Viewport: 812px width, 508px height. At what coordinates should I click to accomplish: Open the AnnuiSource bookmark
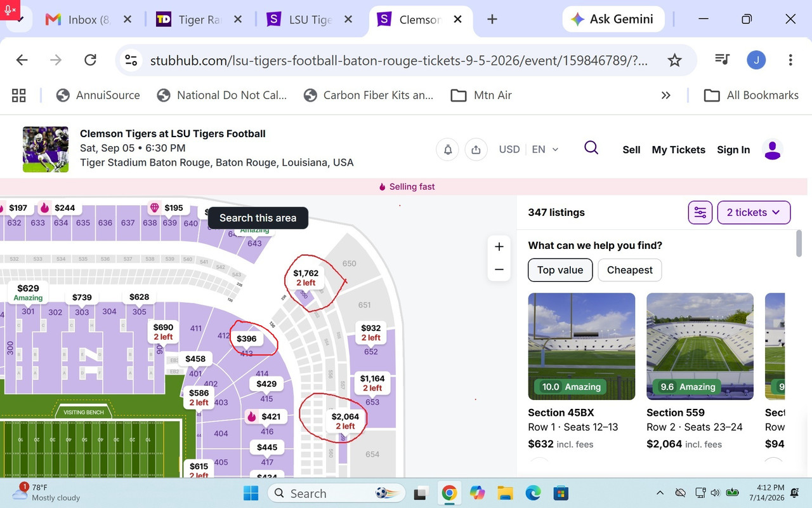(x=98, y=95)
